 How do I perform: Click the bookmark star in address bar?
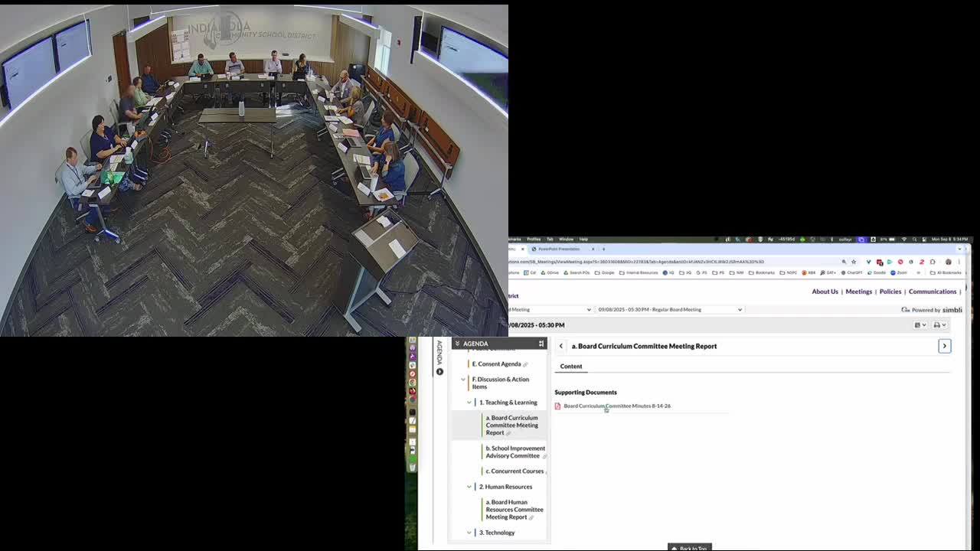click(854, 262)
